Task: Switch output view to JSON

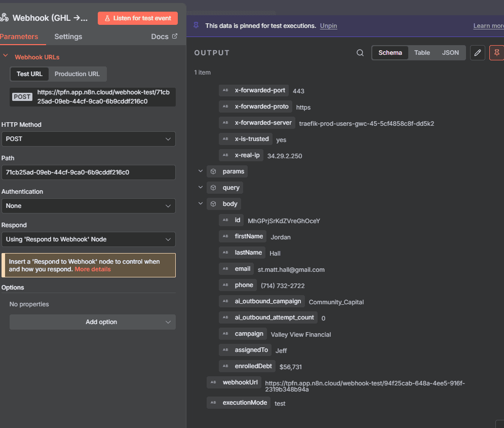Action: click(x=450, y=53)
